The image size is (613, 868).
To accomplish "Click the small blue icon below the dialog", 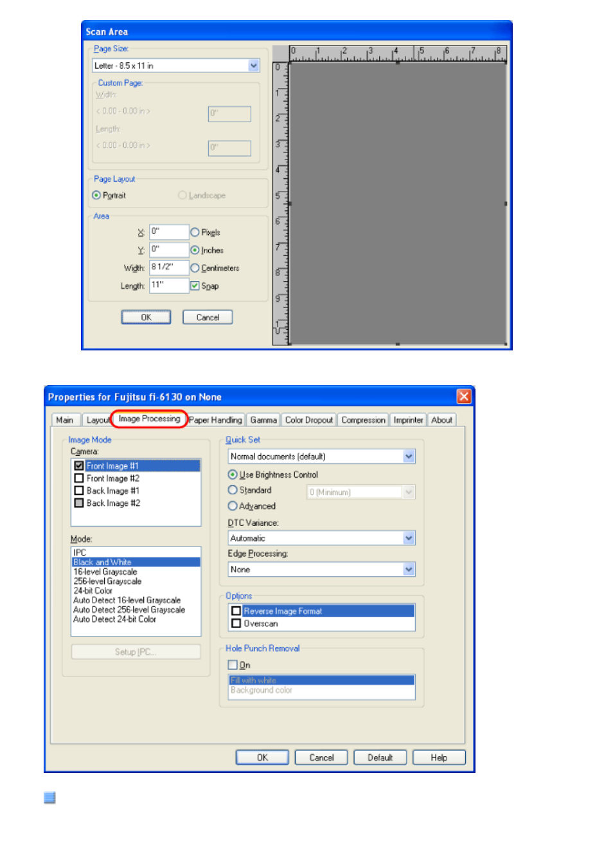I will 49,798.
